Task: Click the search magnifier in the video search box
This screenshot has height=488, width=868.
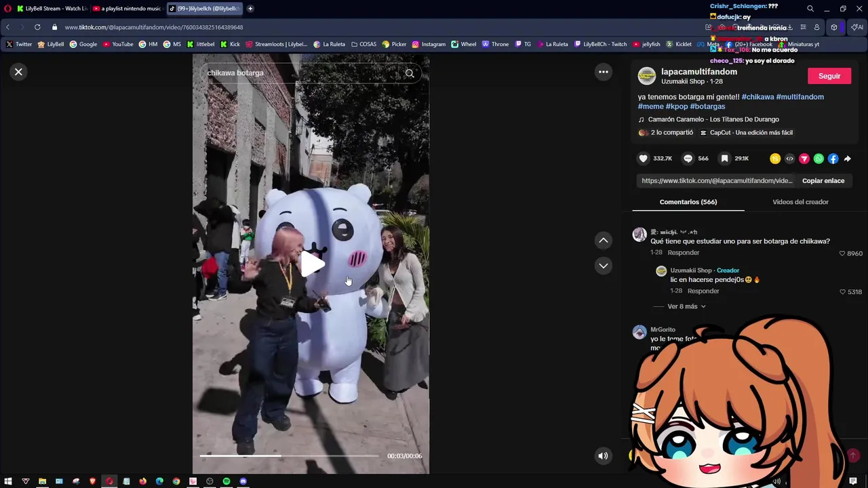Action: coord(410,73)
